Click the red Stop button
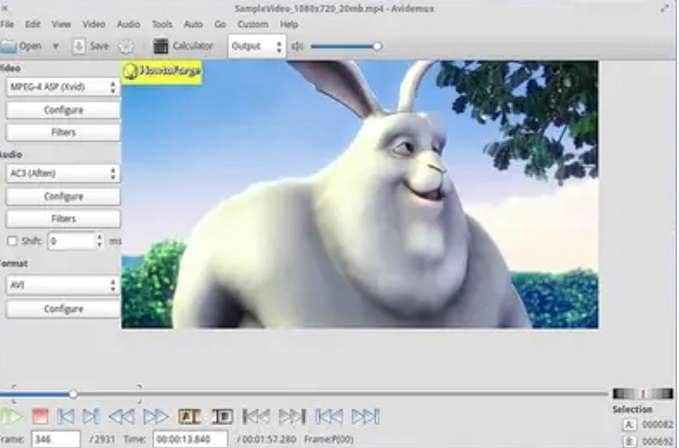The height and width of the screenshot is (448, 679). (x=40, y=416)
